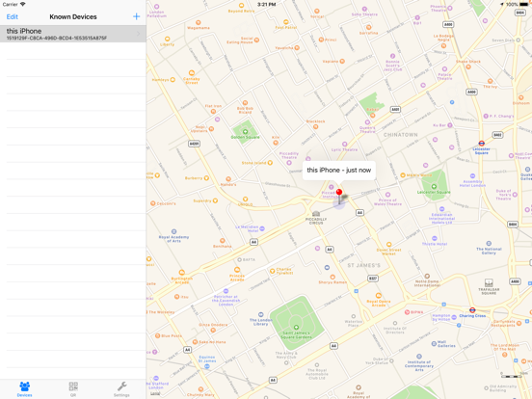Tap the 'this iPhone - just now' callout
Screen dimensions: 532x399
click(339, 170)
